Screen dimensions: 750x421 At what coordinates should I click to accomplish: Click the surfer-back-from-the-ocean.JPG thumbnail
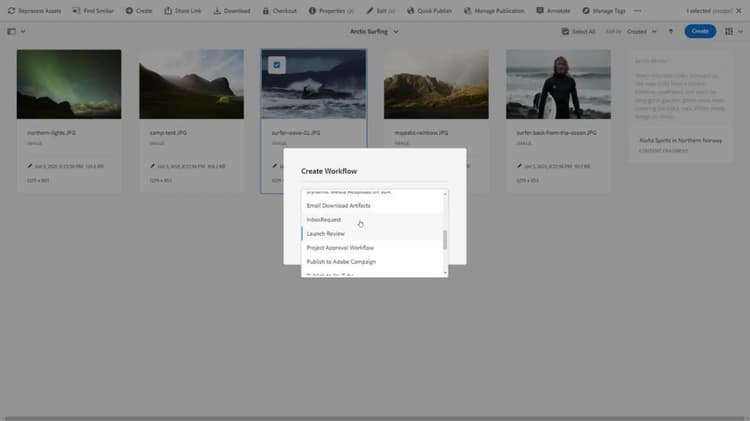click(558, 84)
